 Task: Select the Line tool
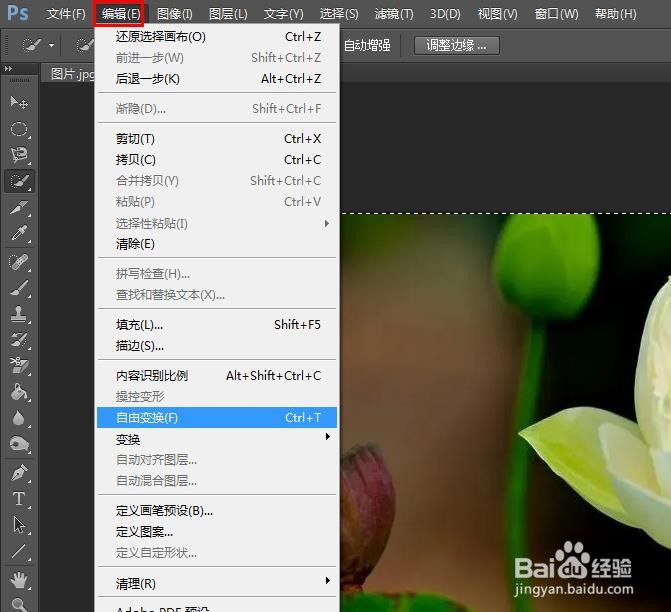click(x=18, y=551)
